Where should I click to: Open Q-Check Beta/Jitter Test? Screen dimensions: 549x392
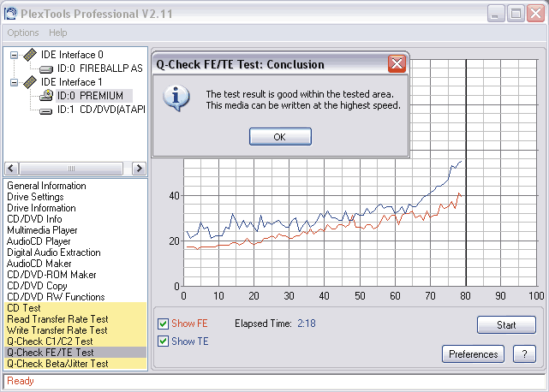(x=75, y=364)
